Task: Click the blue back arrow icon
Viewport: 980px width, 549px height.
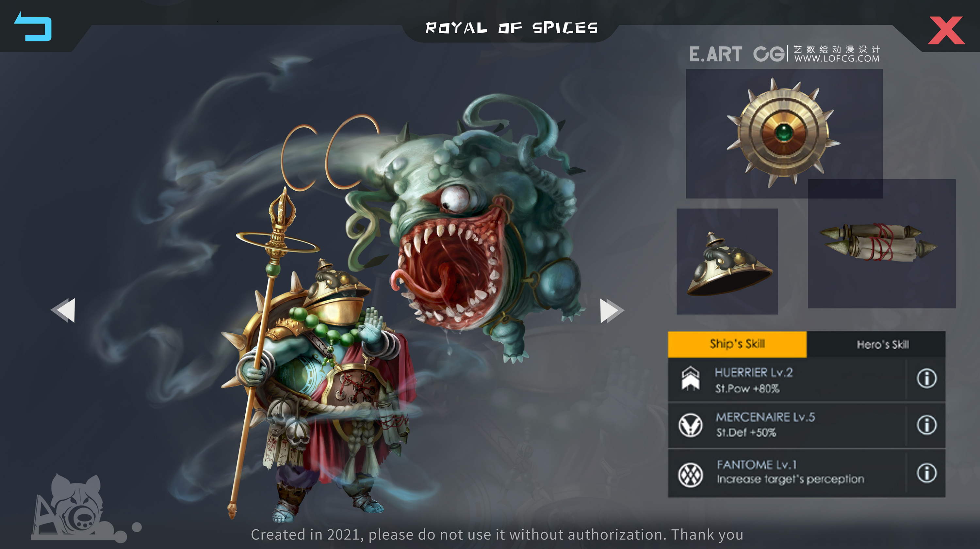Action: (33, 27)
